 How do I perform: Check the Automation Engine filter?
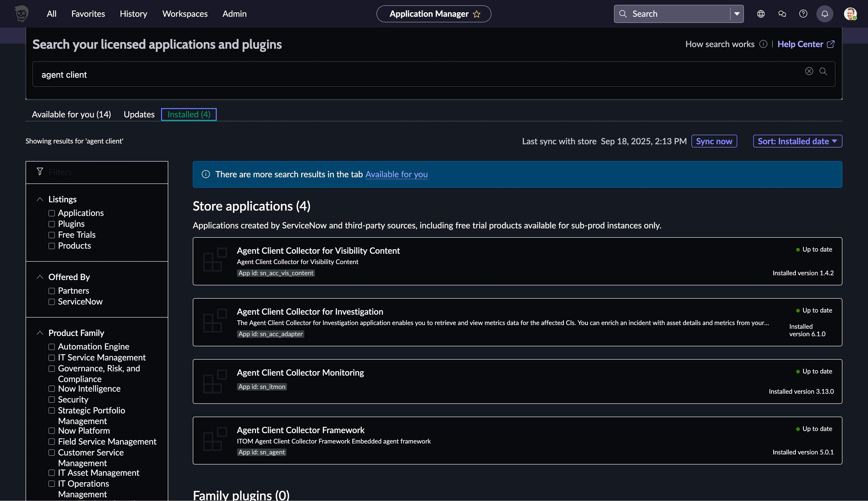pyautogui.click(x=52, y=347)
